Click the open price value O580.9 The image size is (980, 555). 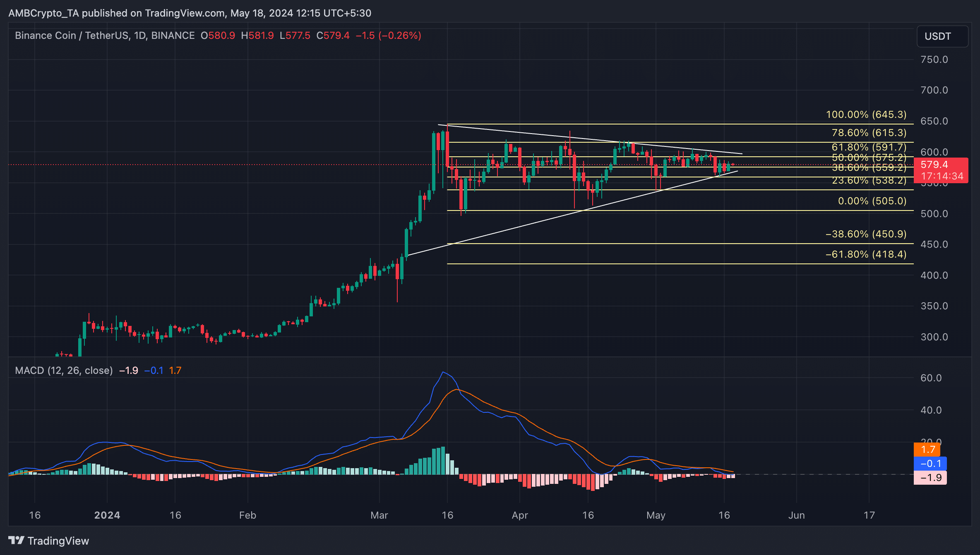coord(218,36)
